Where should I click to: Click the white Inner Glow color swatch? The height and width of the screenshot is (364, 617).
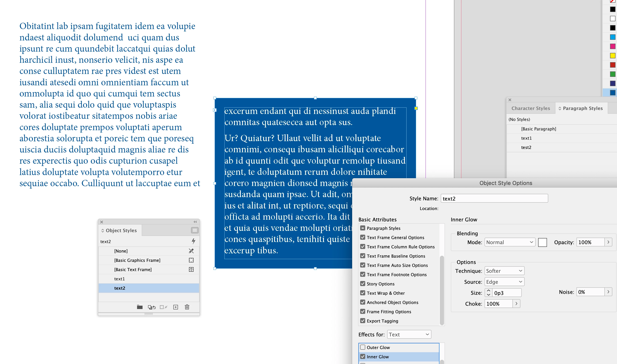542,242
